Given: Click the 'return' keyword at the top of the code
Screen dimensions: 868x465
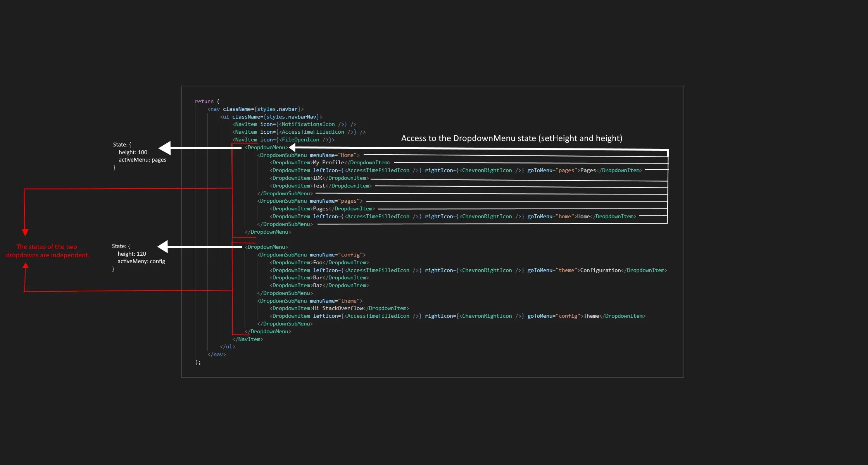Looking at the screenshot, I should pyautogui.click(x=204, y=102).
